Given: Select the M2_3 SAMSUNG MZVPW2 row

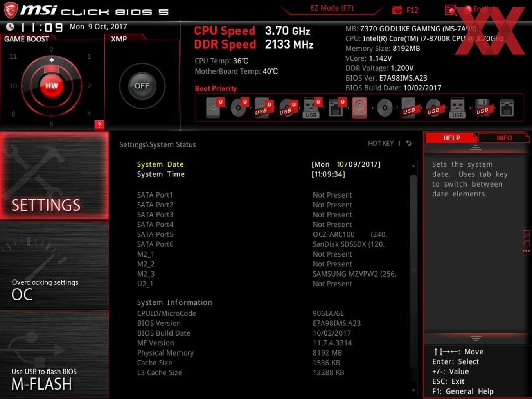Looking at the screenshot, I should coord(266,274).
